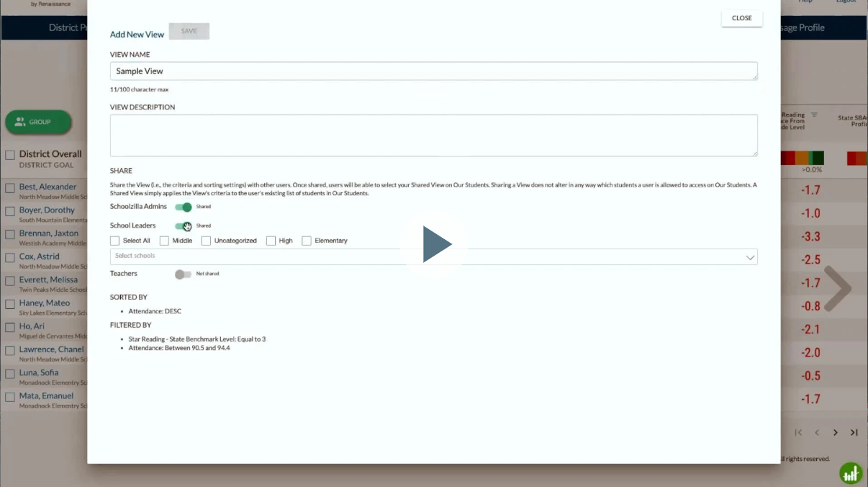
Task: Open student Haney, Mateo link
Action: tap(45, 303)
